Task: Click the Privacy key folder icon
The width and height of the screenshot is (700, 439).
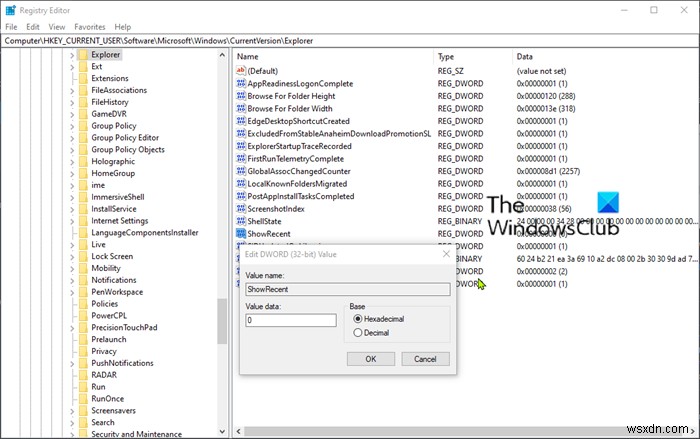Action: pyautogui.click(x=83, y=351)
